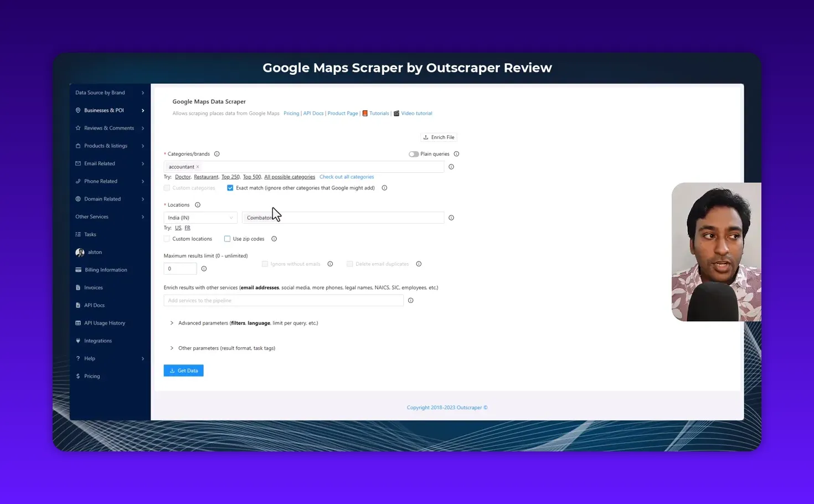814x504 pixels.
Task: Click the info icon beside Categories/brands
Action: (x=217, y=153)
